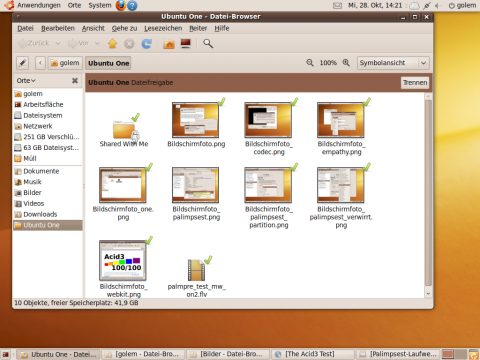480x360 pixels.
Task: Open the volume control tray icon
Action: coord(438,6)
